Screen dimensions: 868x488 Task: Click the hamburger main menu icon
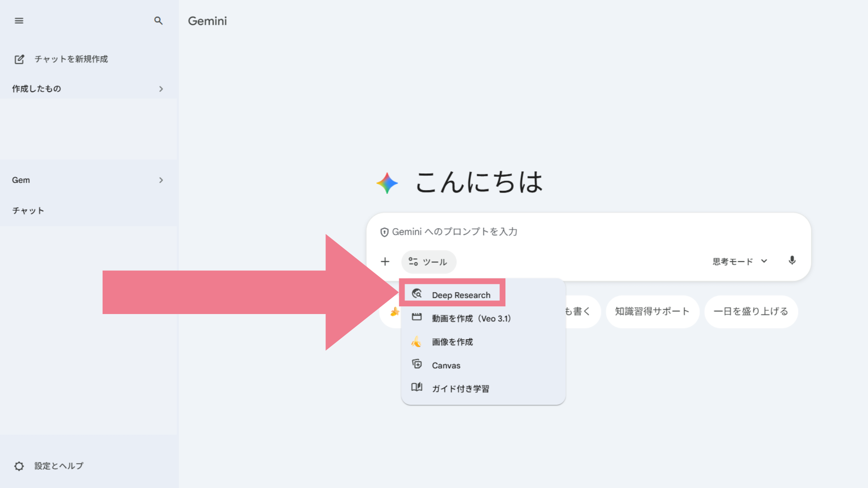19,21
